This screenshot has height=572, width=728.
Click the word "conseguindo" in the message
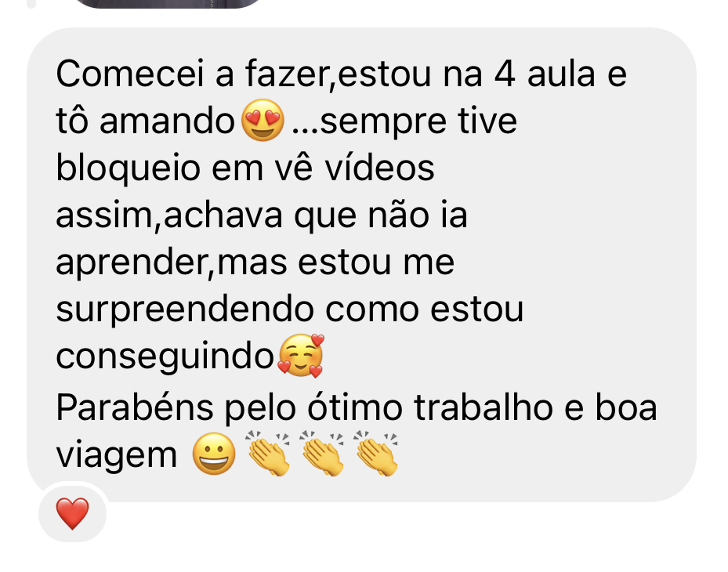[x=165, y=357]
